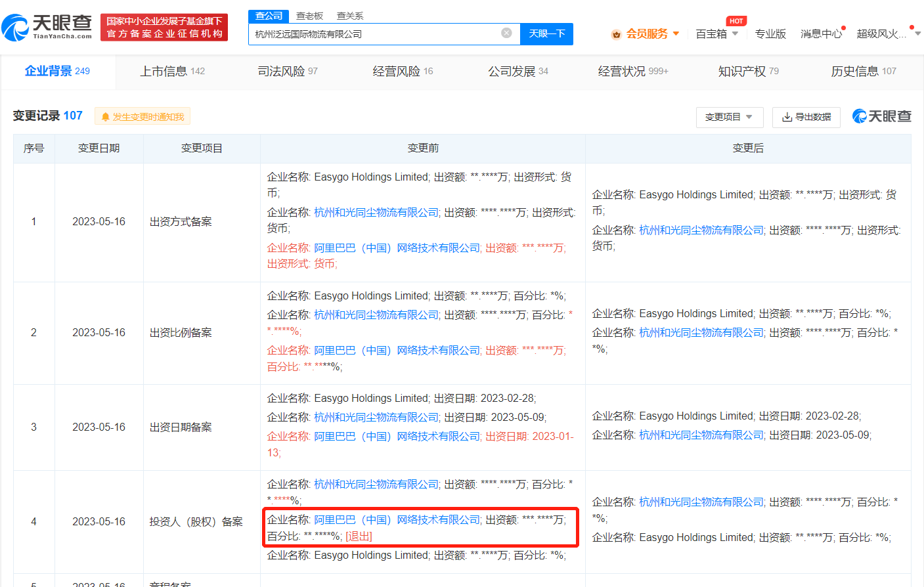Screen dimensions: 924x587
Task: Click the 天眼一下 search button
Action: click(x=547, y=33)
